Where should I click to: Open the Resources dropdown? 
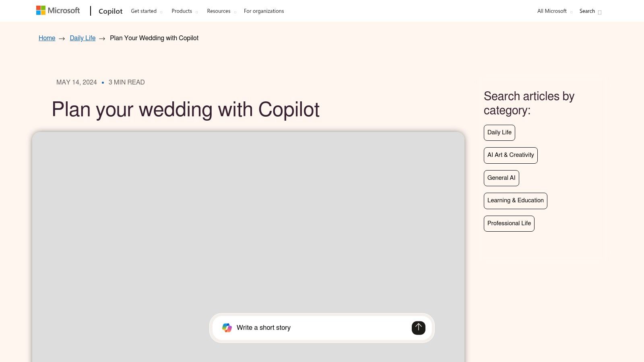tap(221, 11)
